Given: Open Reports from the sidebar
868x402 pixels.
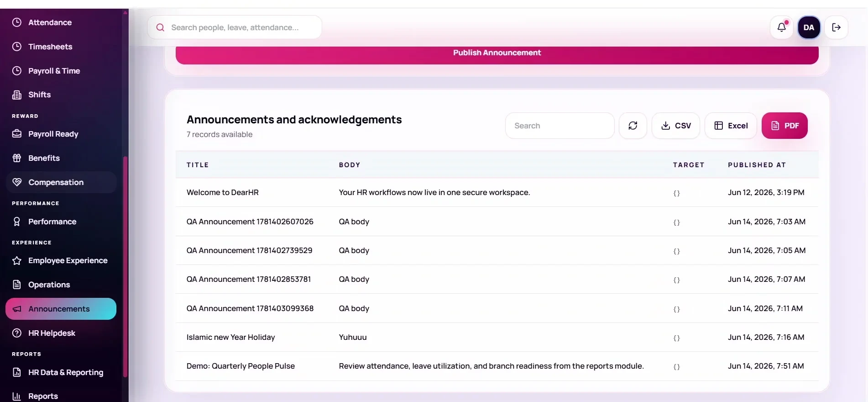Looking at the screenshot, I should [x=61, y=396].
